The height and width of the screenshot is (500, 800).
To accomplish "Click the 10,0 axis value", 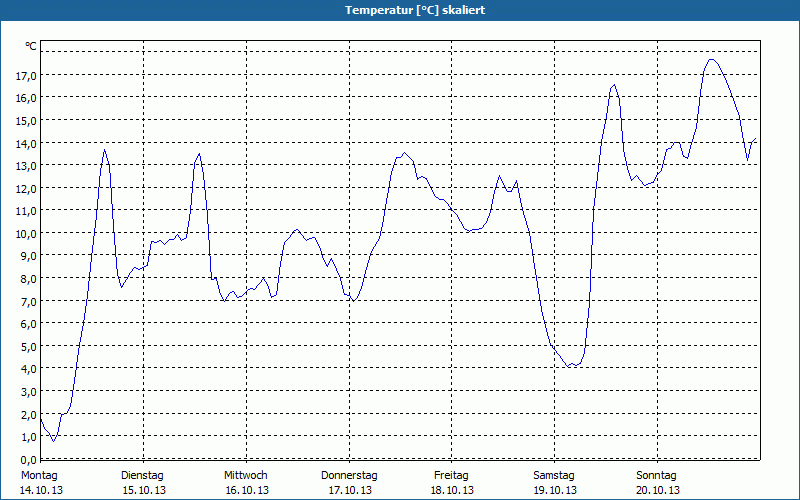I will tap(26, 234).
